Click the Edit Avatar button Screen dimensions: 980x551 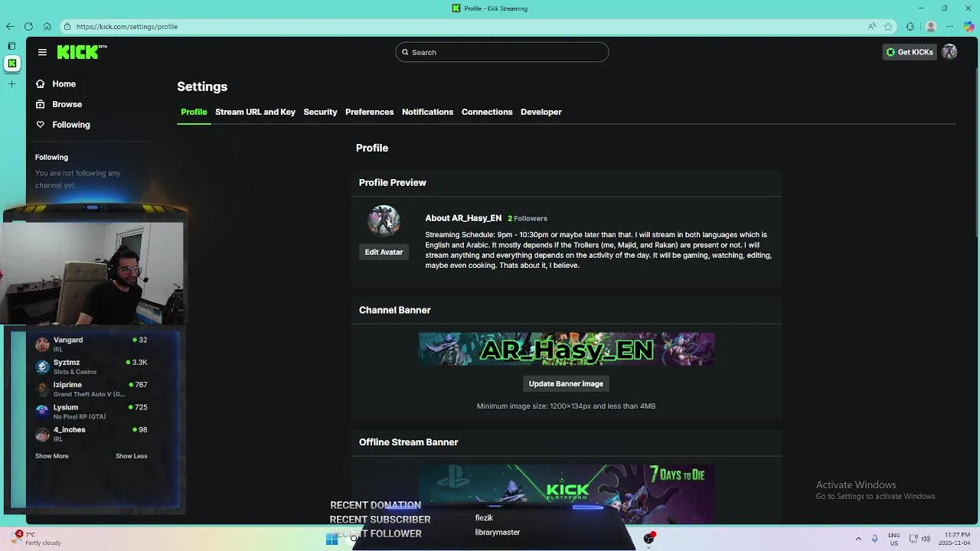tap(384, 252)
